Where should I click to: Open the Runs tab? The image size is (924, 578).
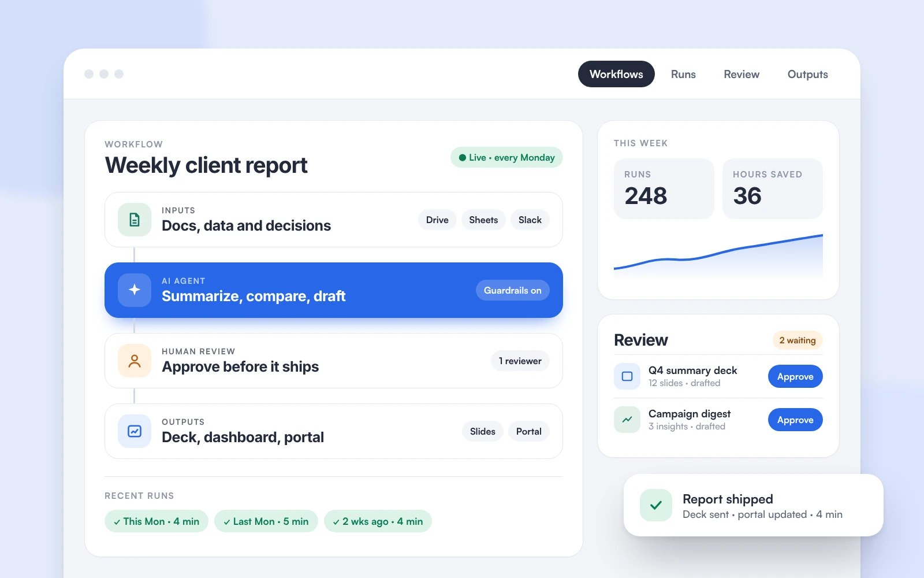click(683, 74)
